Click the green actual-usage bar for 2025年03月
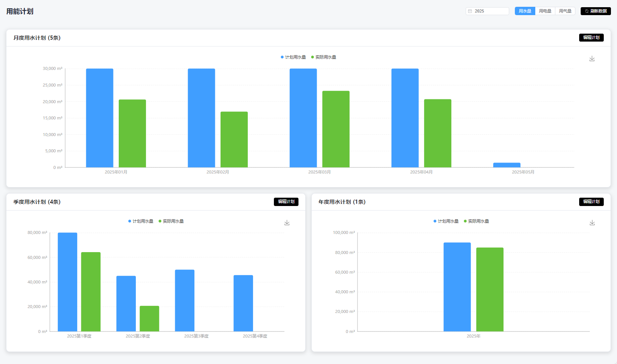Image resolution: width=617 pixels, height=364 pixels. (336, 129)
